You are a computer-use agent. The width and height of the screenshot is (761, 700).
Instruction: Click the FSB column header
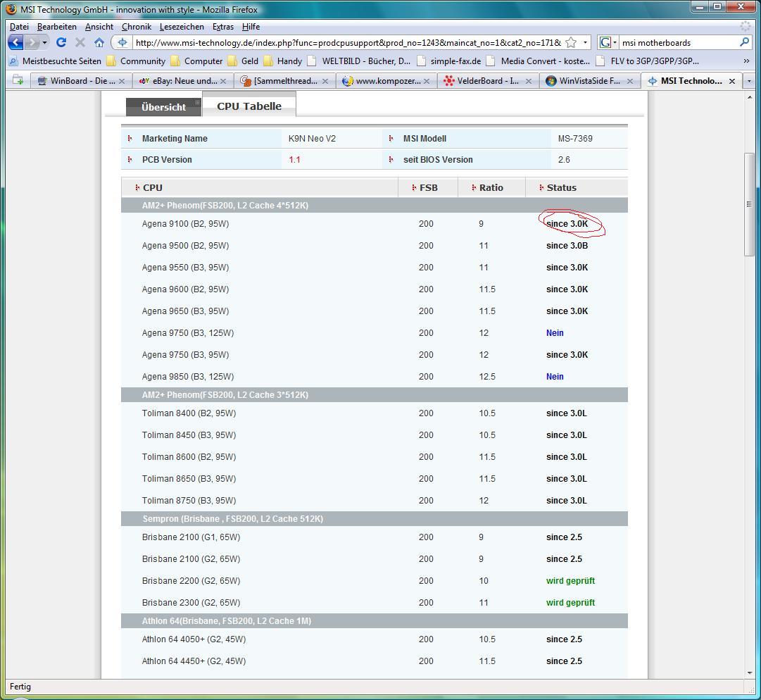pyautogui.click(x=428, y=187)
